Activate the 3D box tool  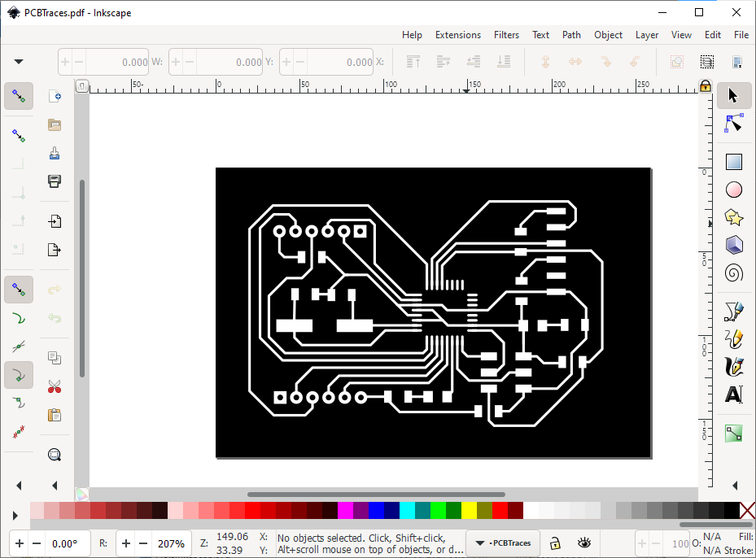pyautogui.click(x=733, y=246)
